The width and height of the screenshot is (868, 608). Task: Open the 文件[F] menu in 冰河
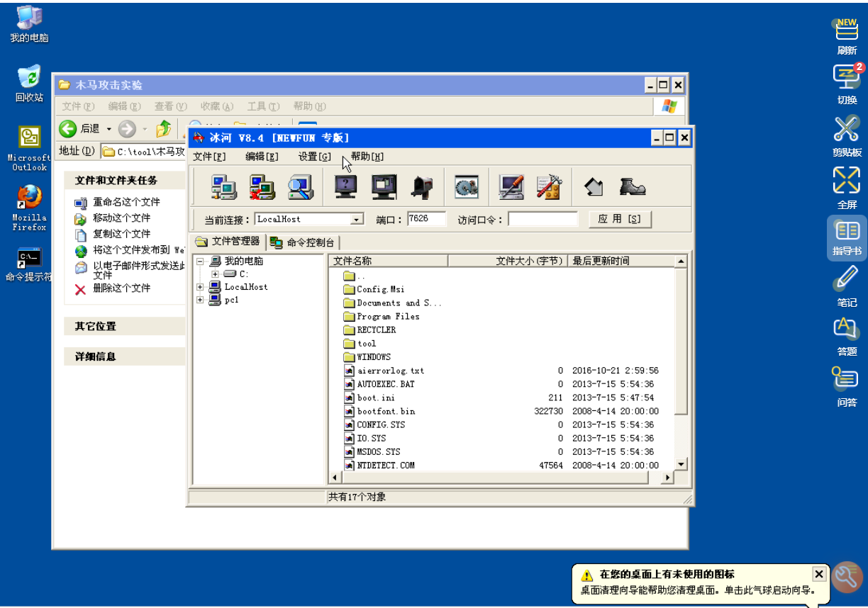209,157
